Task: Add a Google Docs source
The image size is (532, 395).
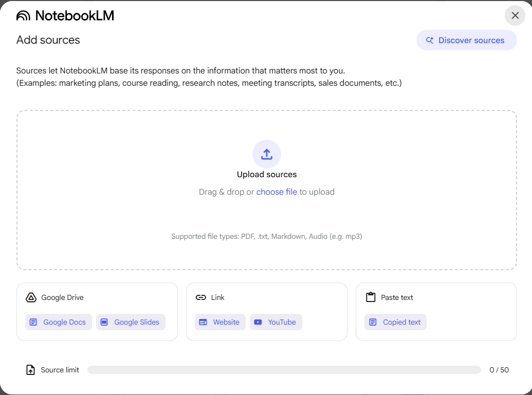Action: tap(59, 322)
